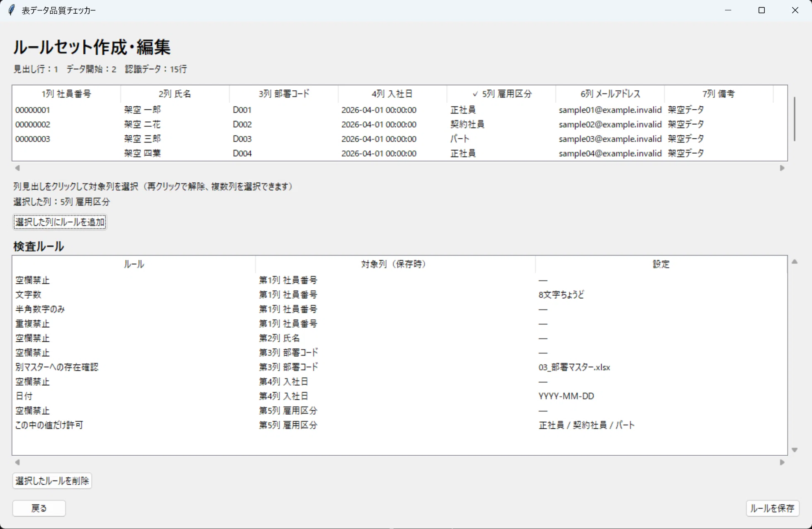Select the 1列 社員番号 column header

tap(66, 94)
